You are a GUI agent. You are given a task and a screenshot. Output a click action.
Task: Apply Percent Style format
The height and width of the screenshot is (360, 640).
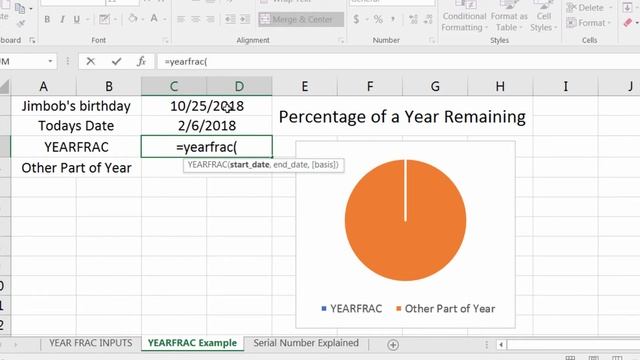coord(378,19)
